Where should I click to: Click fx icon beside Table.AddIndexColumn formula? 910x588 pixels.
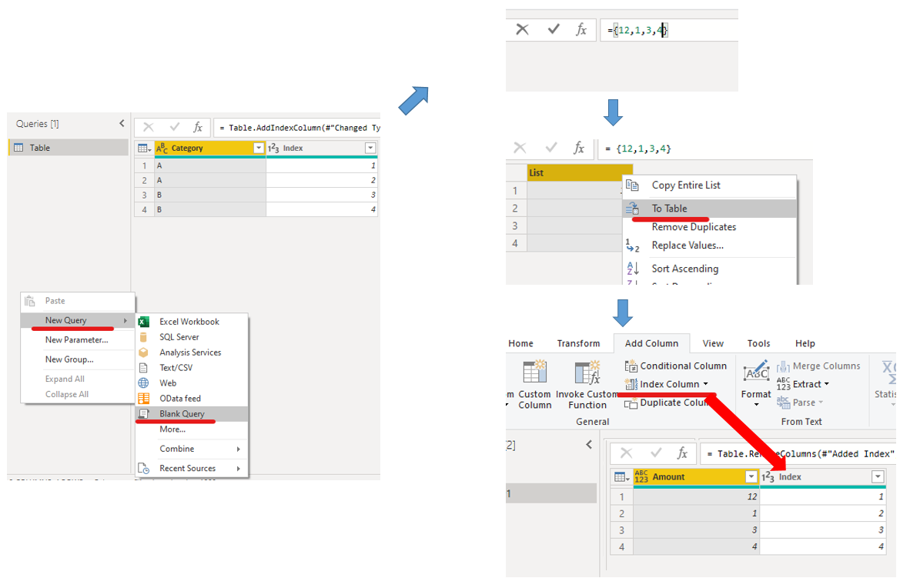click(x=198, y=127)
